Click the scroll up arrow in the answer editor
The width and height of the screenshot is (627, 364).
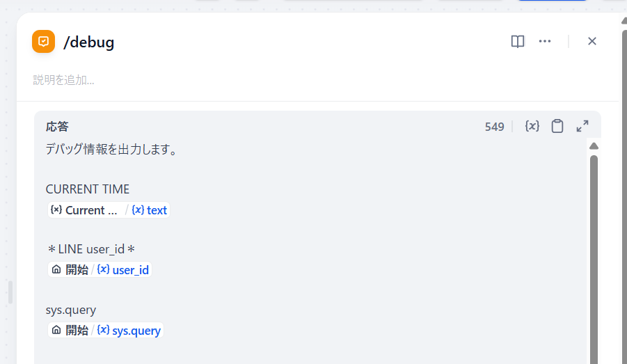(x=594, y=145)
